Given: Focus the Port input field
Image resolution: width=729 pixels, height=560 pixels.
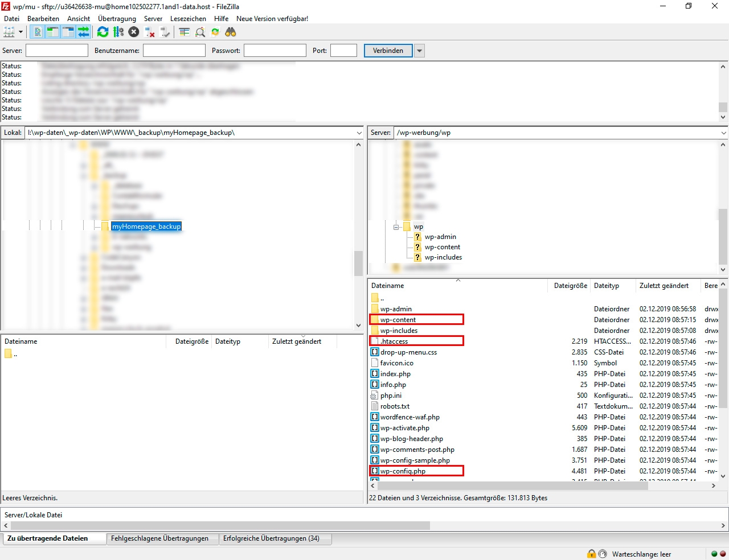Looking at the screenshot, I should [343, 51].
